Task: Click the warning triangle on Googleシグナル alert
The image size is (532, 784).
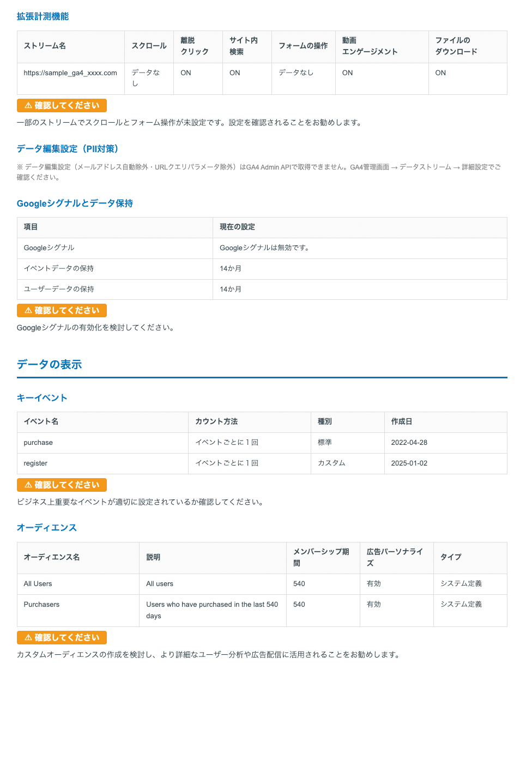Action: (x=27, y=311)
